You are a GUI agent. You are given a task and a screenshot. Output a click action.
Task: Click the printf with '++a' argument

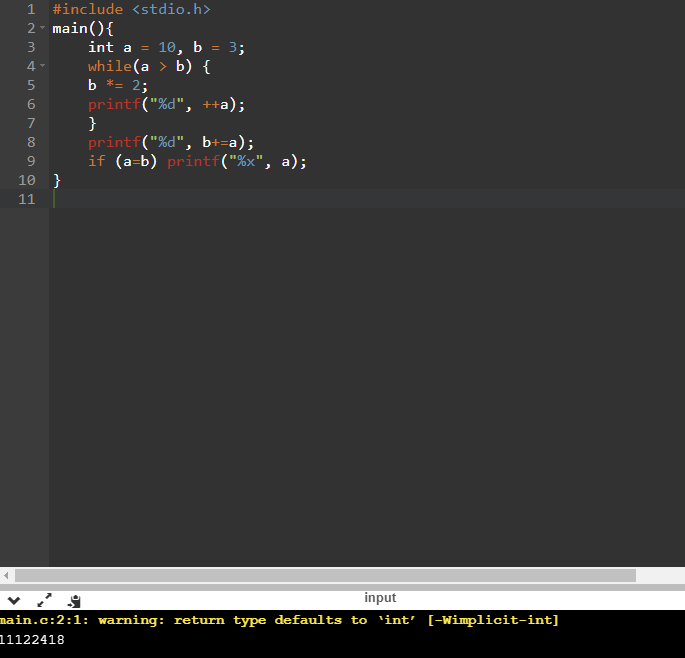(x=166, y=104)
